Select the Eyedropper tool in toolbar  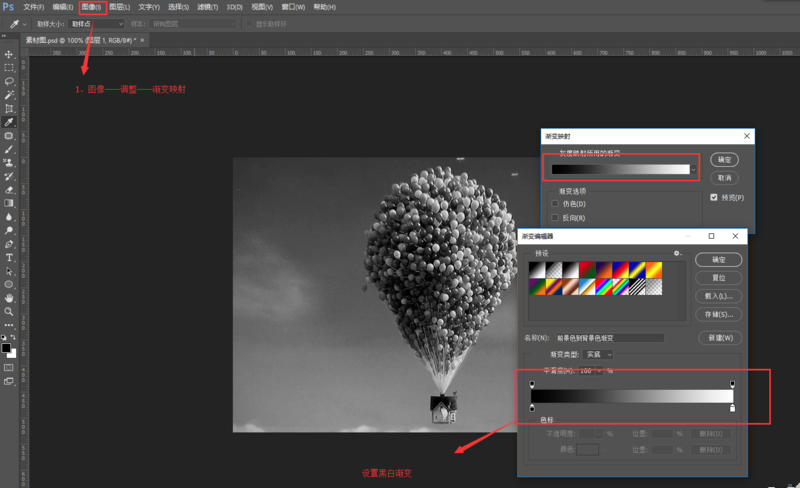(x=9, y=122)
